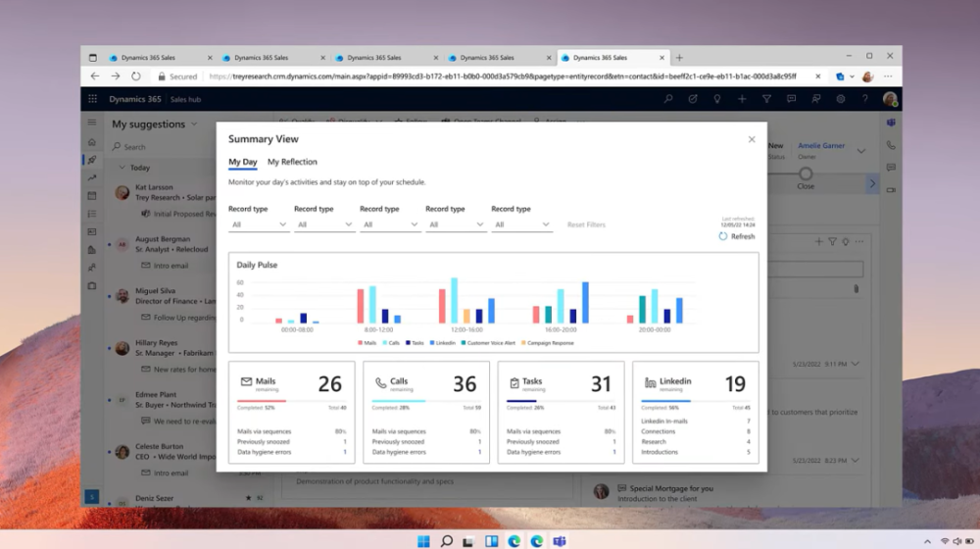The height and width of the screenshot is (549, 980).
Task: Click the Refresh button
Action: 737,236
